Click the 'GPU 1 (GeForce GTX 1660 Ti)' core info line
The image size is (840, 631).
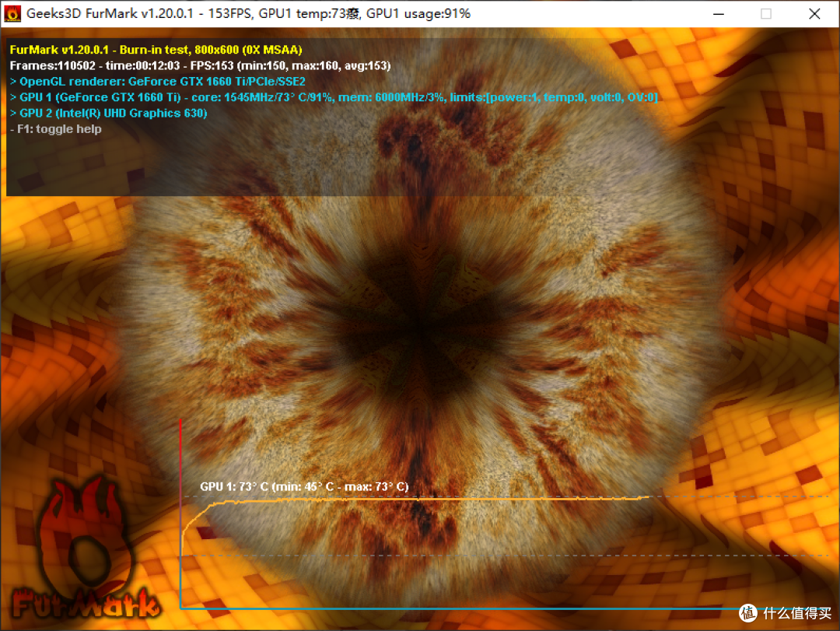334,97
